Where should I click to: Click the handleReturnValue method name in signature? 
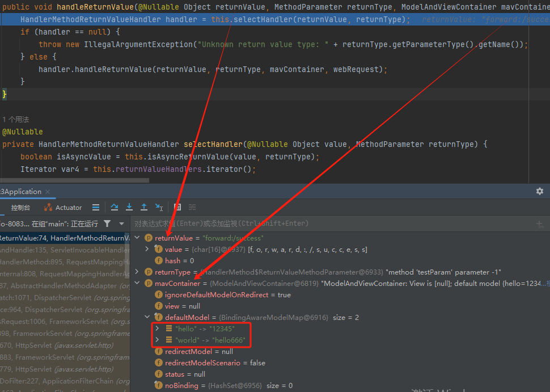95,7
